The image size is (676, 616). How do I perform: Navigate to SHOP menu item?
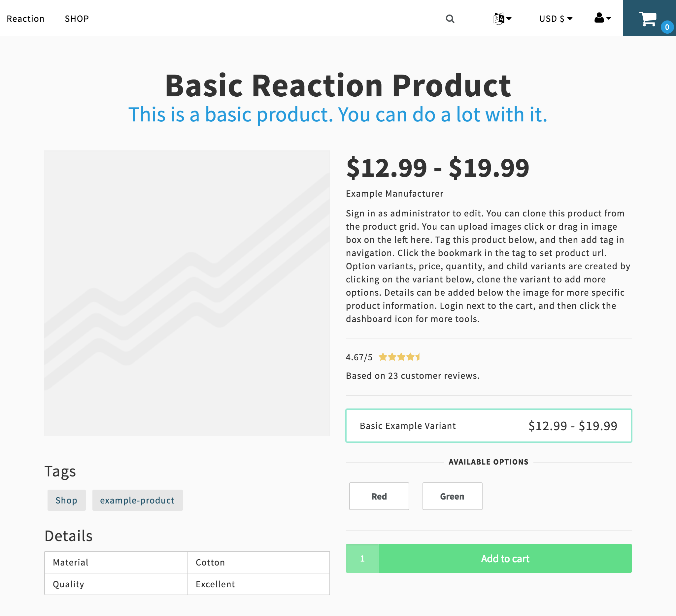coord(77,18)
